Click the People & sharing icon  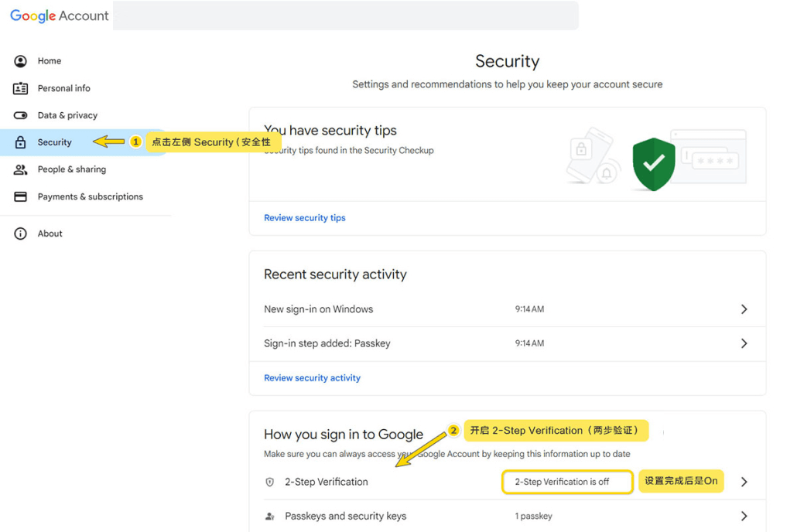click(x=21, y=169)
